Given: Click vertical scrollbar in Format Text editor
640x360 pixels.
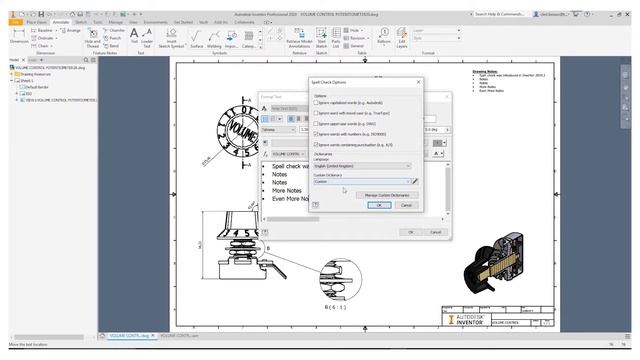Looking at the screenshot, I should coord(448,189).
